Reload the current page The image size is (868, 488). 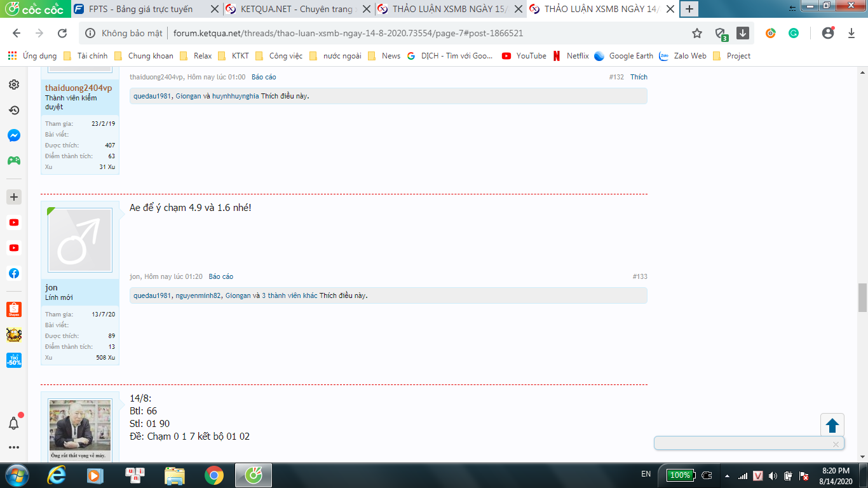pyautogui.click(x=62, y=33)
